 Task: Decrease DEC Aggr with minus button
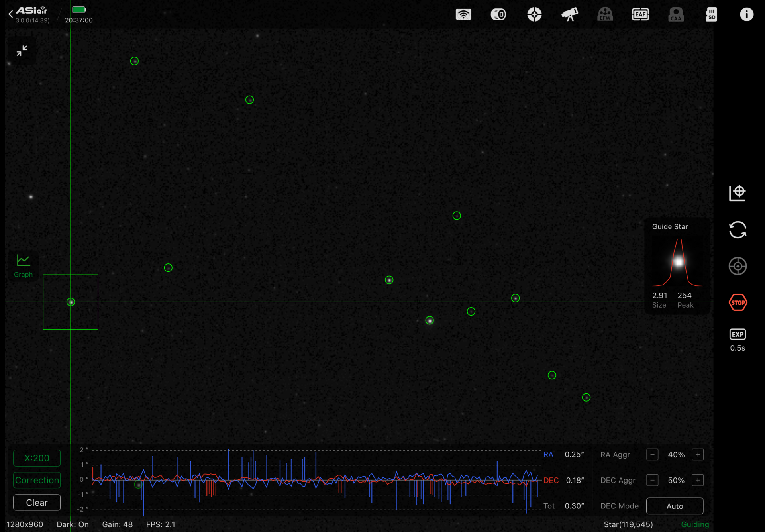coord(652,480)
